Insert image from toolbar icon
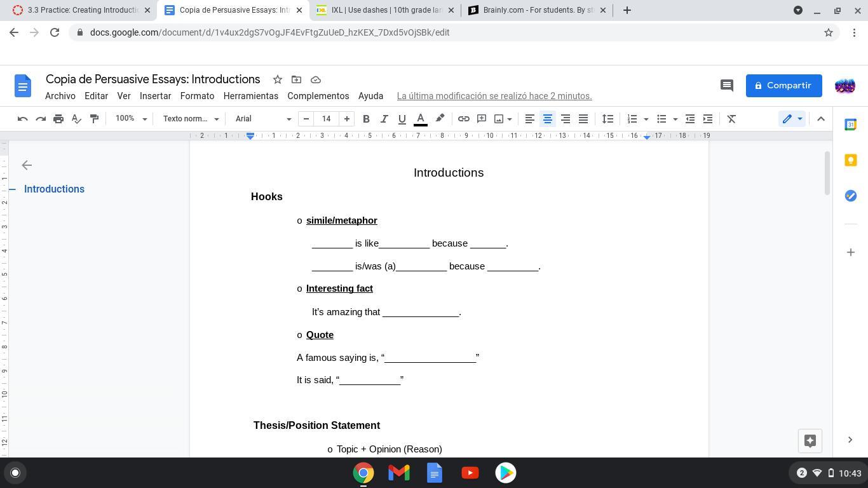Screen dimensions: 868x488 coord(499,119)
